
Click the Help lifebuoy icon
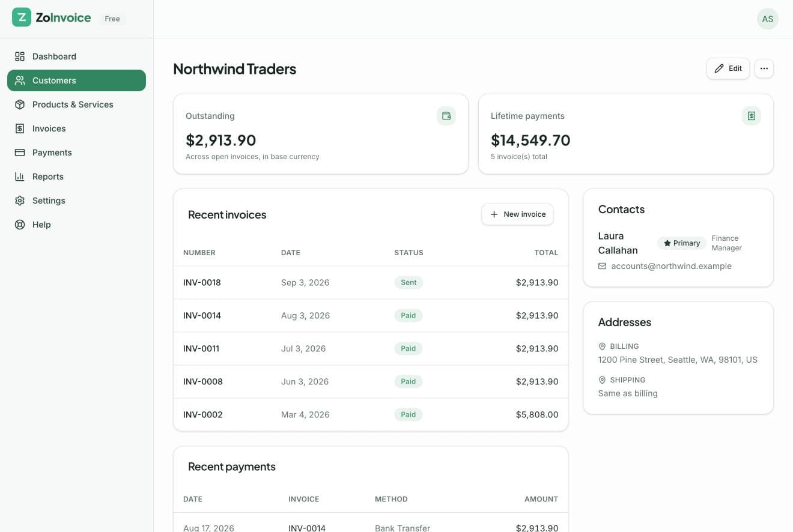point(20,225)
